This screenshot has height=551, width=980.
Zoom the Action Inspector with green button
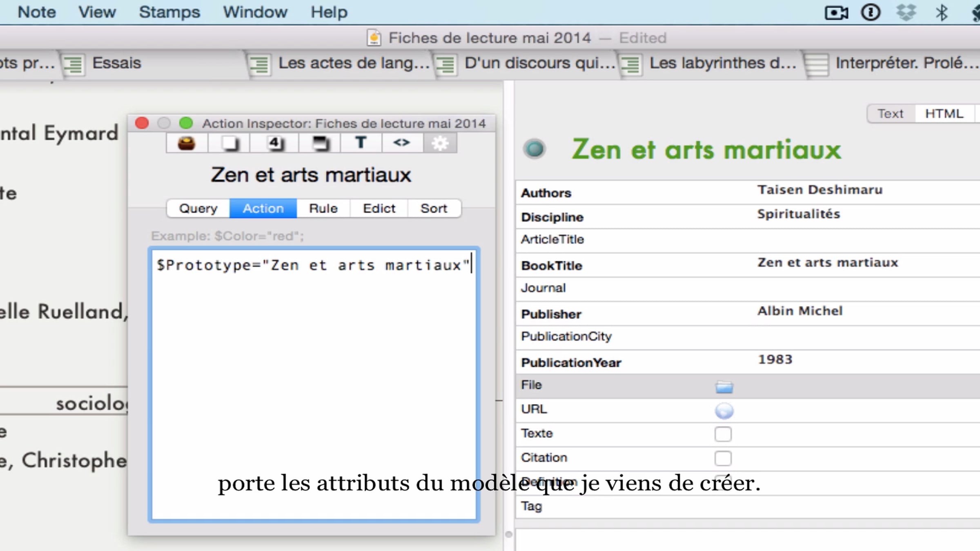click(x=186, y=123)
